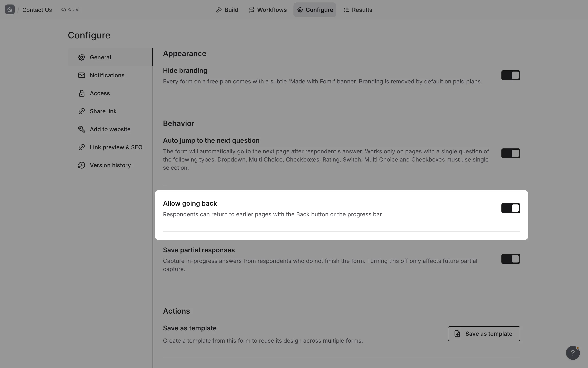Click the cloud Saved status icon

click(x=64, y=10)
